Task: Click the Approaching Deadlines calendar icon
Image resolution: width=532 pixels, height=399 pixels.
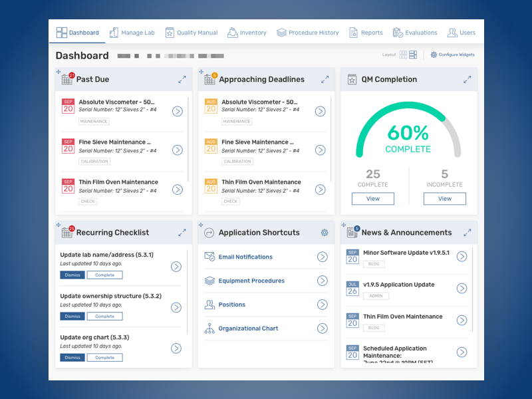Action: (x=209, y=80)
